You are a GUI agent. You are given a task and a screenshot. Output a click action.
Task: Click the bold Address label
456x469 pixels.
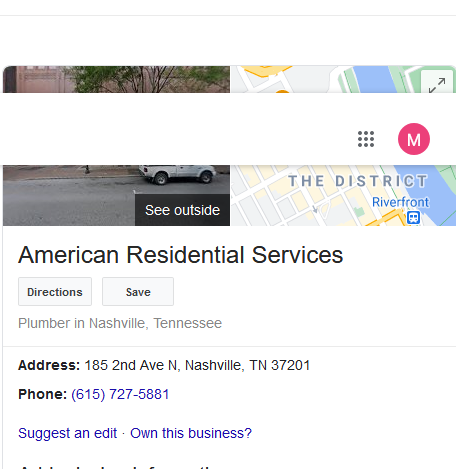coord(49,365)
